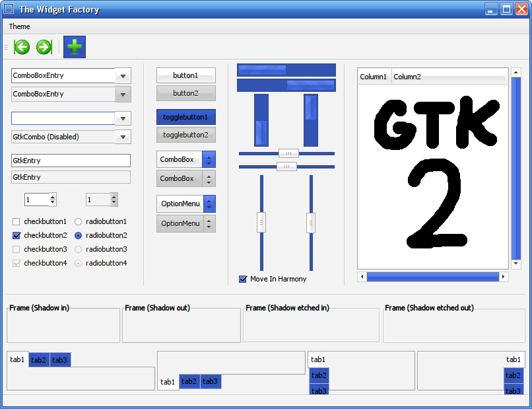The width and height of the screenshot is (532, 409).
Task: Click the GTK 2 image in tree view
Action: [436, 172]
